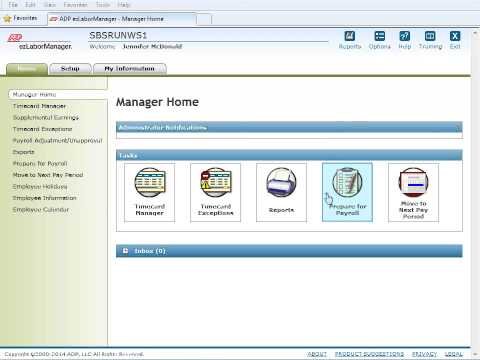This screenshot has width=480, height=360.
Task: Open the Reports icon in the top toolbar
Action: pyautogui.click(x=349, y=36)
